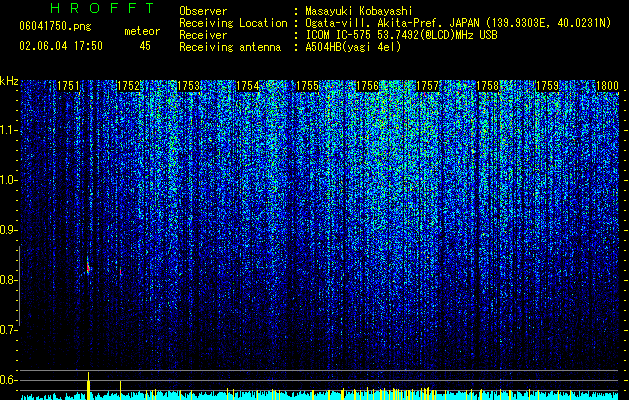Image resolution: width=629 pixels, height=400 pixels.
Task: Click the 0.9 kHz axis label
Action: pyautogui.click(x=8, y=230)
